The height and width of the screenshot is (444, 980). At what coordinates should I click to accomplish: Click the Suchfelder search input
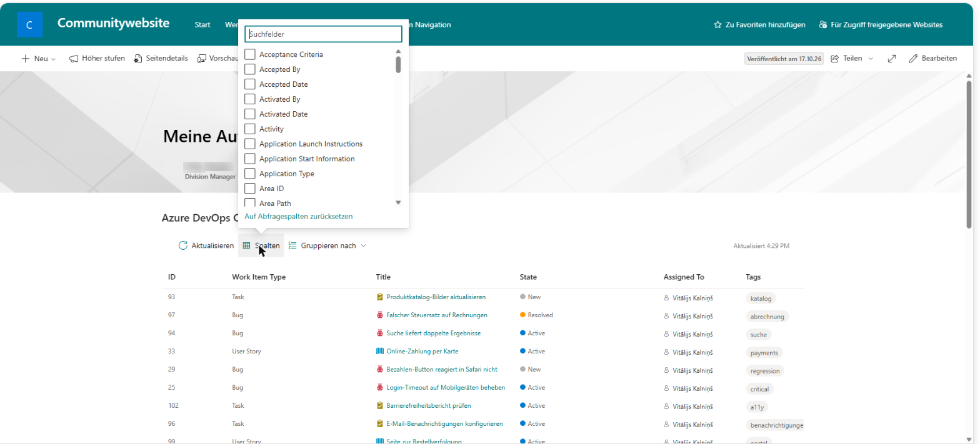[x=323, y=34]
